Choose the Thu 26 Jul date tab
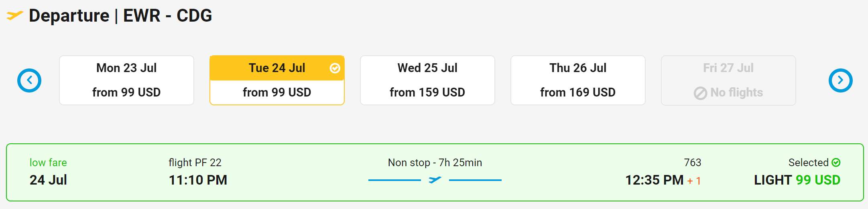This screenshot has width=868, height=209. pos(578,80)
